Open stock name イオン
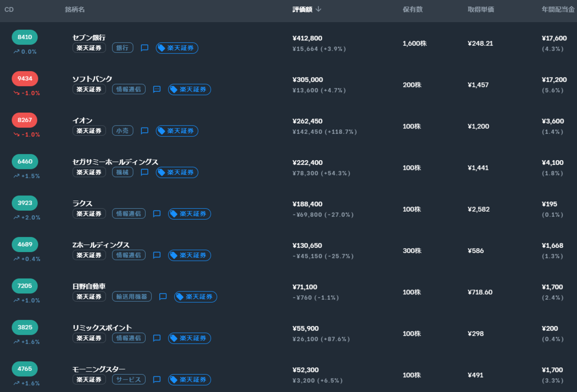The image size is (577, 392). coord(82,120)
